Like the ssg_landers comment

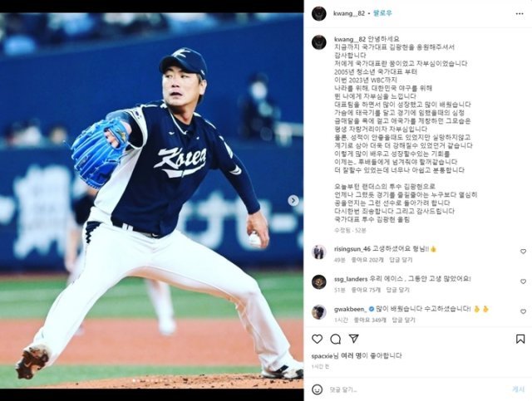523,281
